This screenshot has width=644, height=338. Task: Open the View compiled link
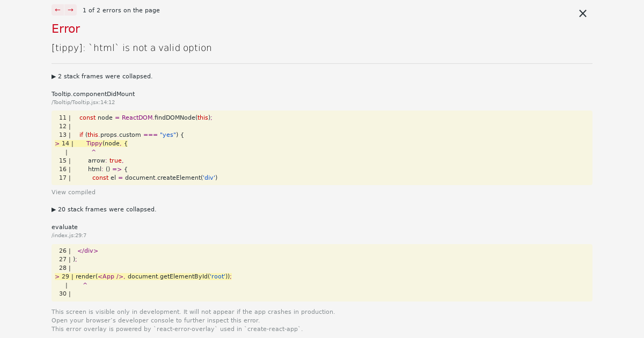click(x=74, y=192)
